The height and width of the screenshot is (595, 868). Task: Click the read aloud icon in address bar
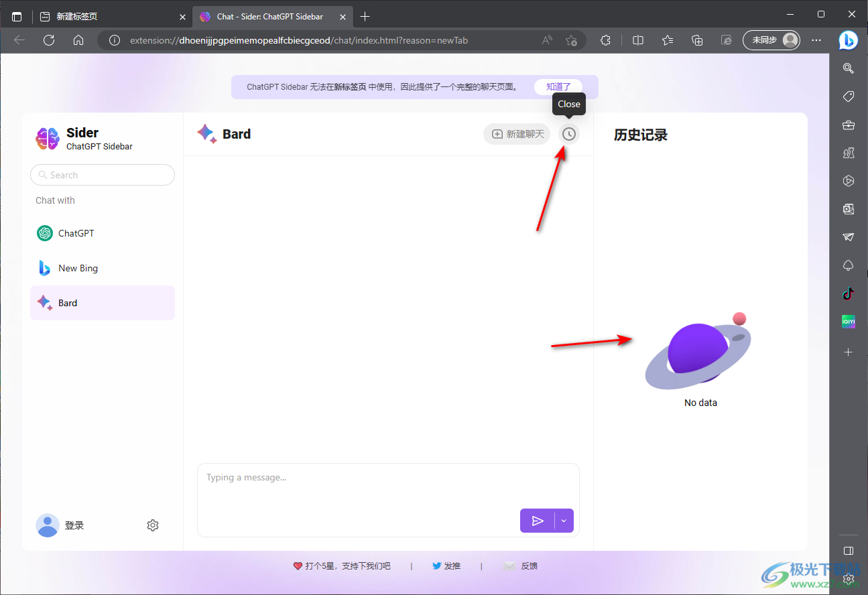point(548,40)
